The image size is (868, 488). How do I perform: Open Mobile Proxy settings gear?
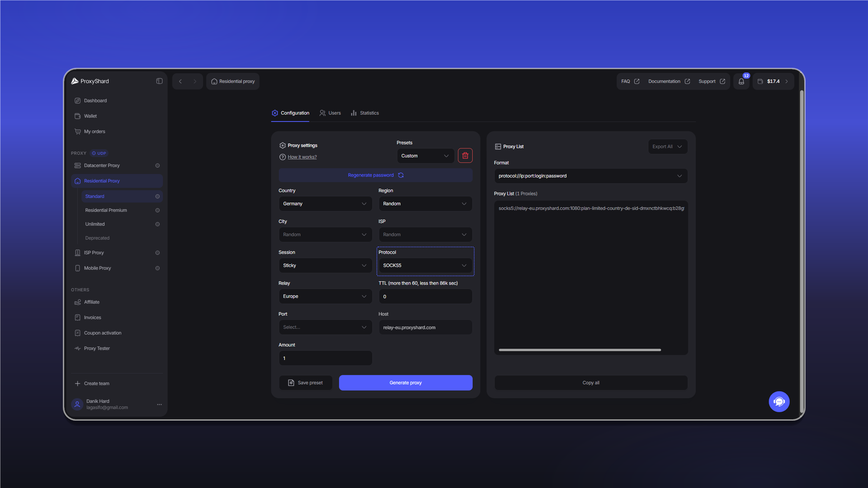tap(157, 268)
